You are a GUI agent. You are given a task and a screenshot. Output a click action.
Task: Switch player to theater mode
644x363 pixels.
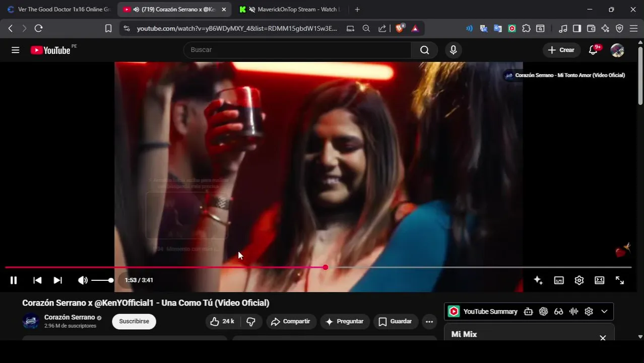tap(599, 280)
